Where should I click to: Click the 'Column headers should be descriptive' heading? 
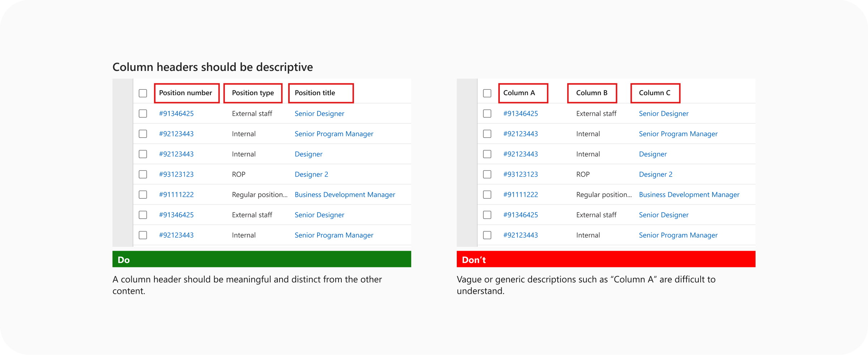tap(213, 67)
